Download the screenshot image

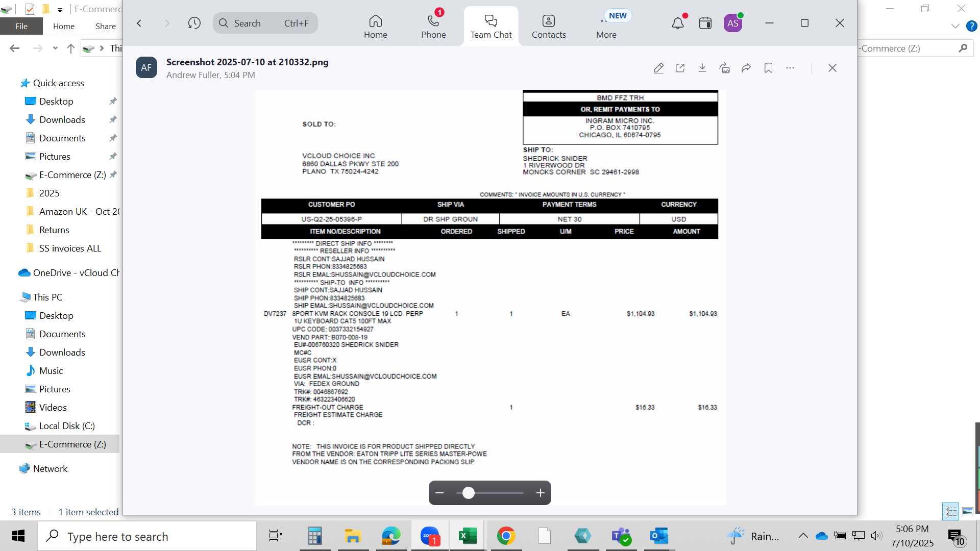(x=702, y=68)
